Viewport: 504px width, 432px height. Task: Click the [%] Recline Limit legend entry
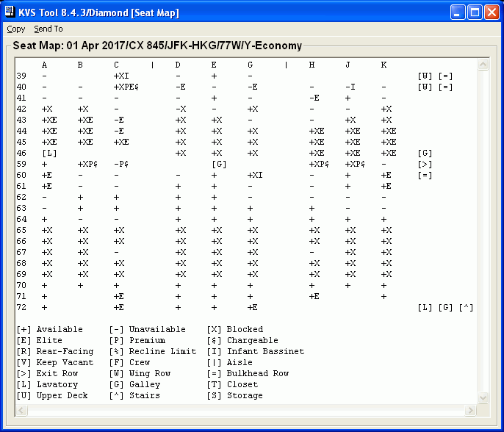(x=153, y=351)
